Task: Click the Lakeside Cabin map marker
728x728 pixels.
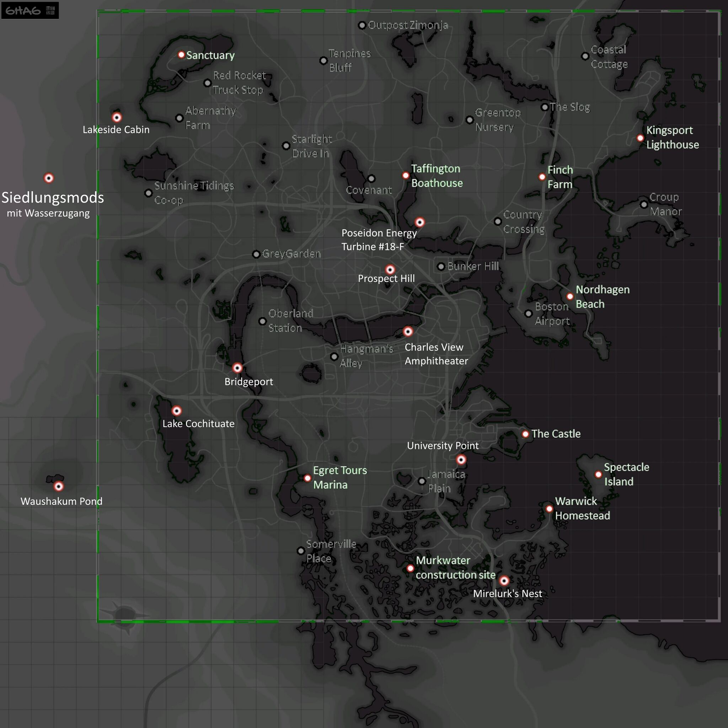Action: tap(117, 117)
